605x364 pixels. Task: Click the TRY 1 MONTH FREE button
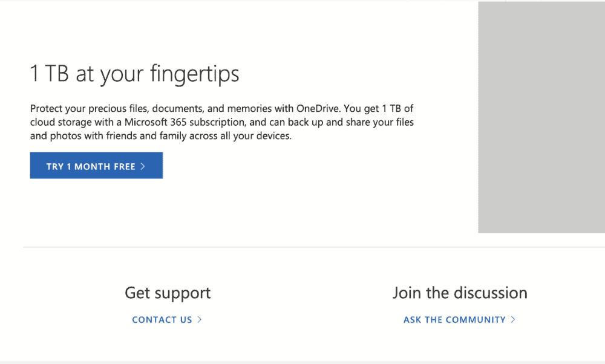pos(96,166)
